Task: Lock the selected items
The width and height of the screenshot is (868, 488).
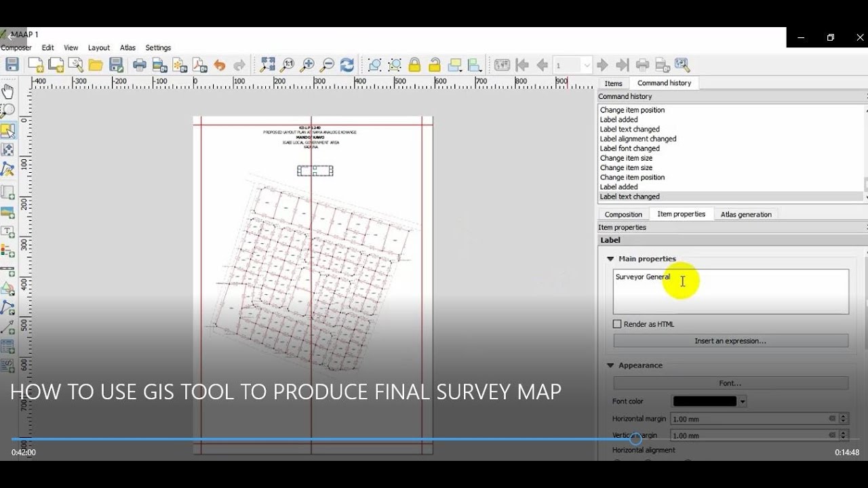Action: click(414, 65)
